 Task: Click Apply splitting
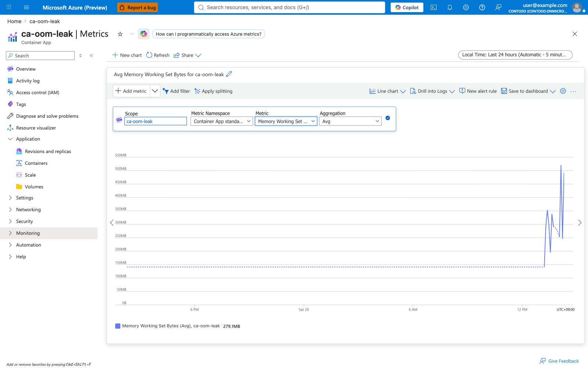[x=214, y=91]
